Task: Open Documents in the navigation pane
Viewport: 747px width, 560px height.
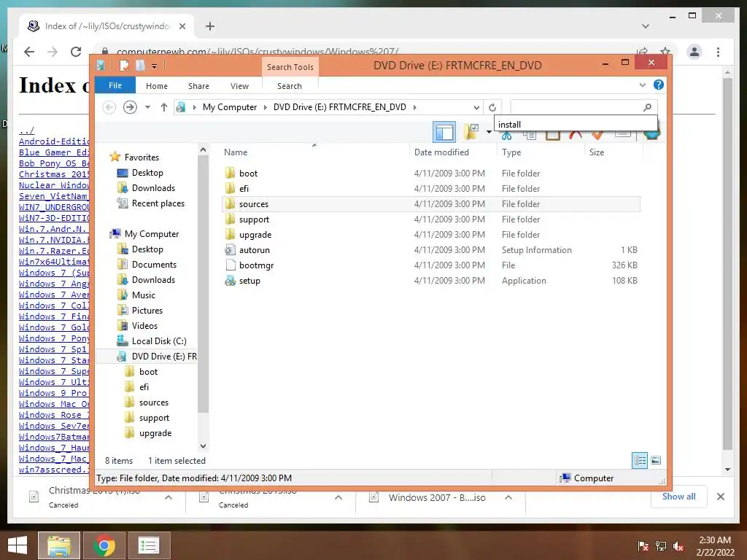Action: click(x=154, y=264)
